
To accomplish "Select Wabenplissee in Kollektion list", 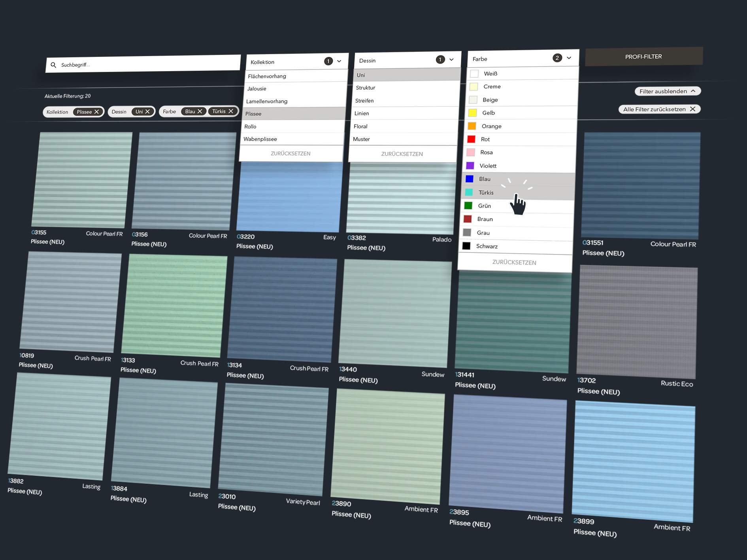I will point(260,139).
